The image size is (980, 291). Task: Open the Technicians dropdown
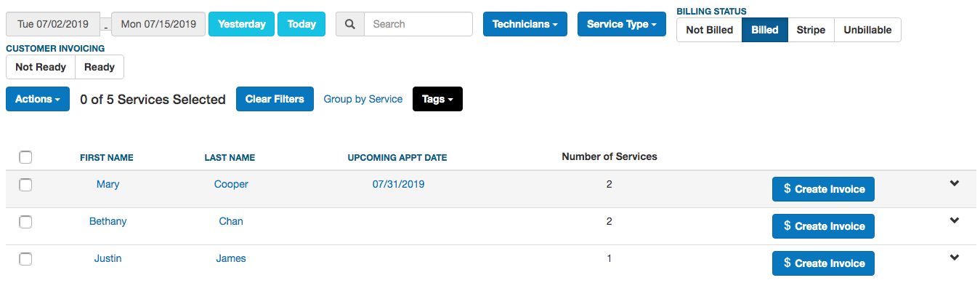click(x=525, y=24)
